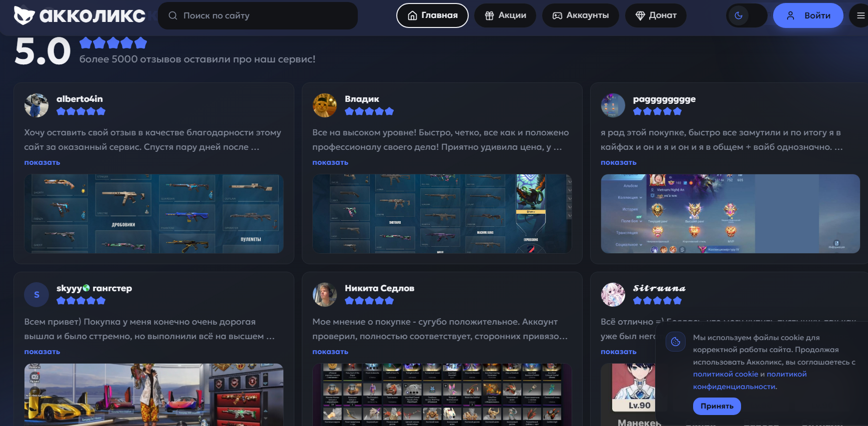Open the hamburger menu icon
The width and height of the screenshot is (868, 426).
pos(861,15)
